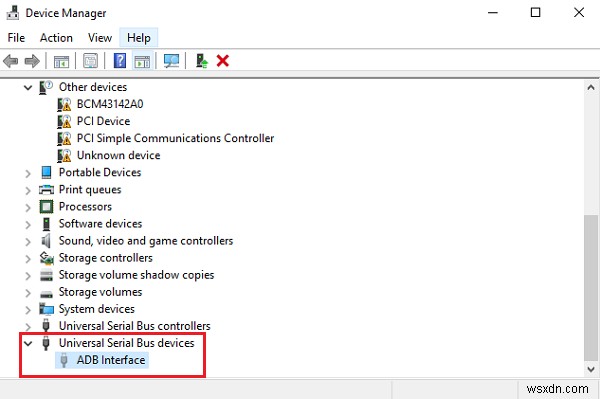
Task: Click the Sound controllers speaker icon
Action: pos(46,241)
